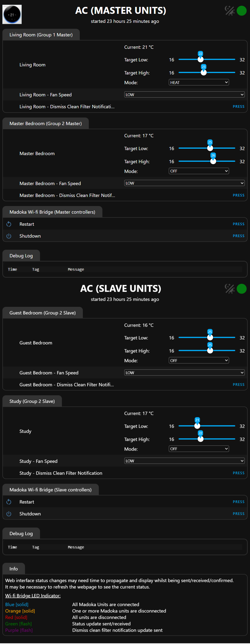Click Shutdown power icon under Slave controllers bridge
The height and width of the screenshot is (644, 250).
(9, 514)
